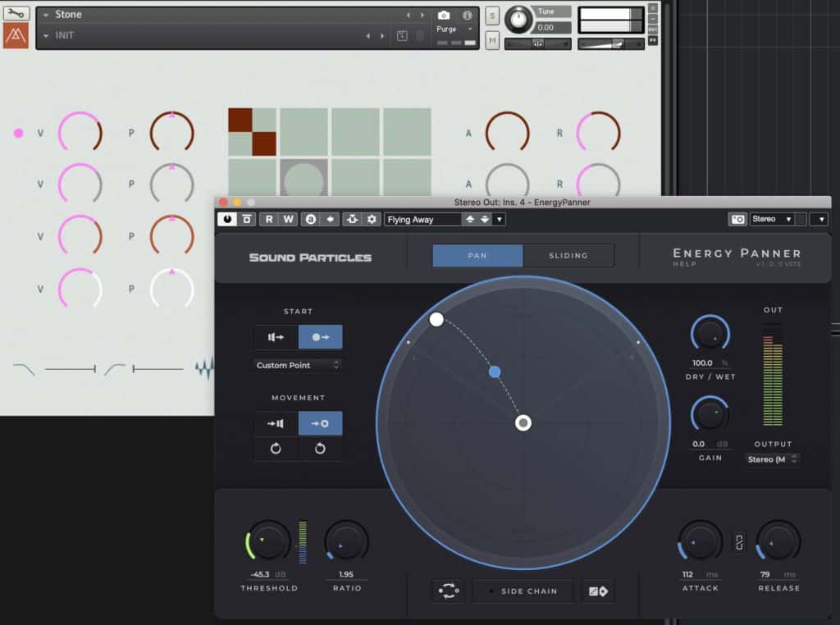The image size is (840, 625).
Task: Load next preset with down arrow
Action: [x=484, y=219]
